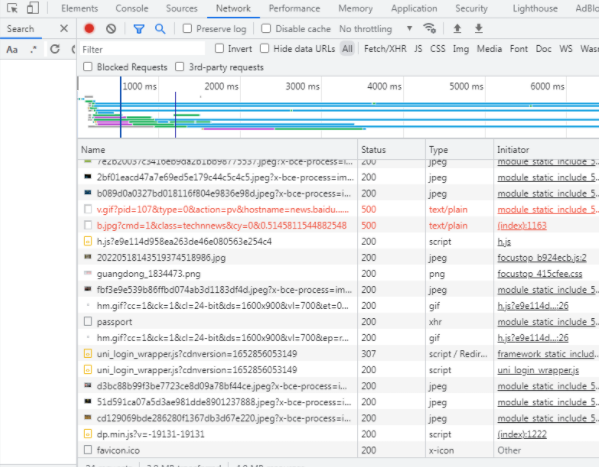Check the Disable cache checkbox
The image size is (599, 467).
[x=266, y=29]
